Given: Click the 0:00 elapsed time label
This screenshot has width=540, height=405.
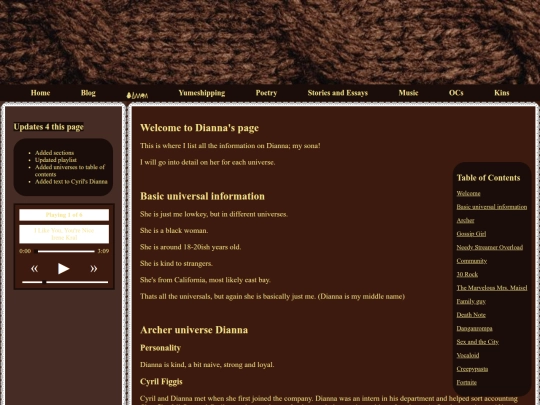Looking at the screenshot, I should pos(25,251).
